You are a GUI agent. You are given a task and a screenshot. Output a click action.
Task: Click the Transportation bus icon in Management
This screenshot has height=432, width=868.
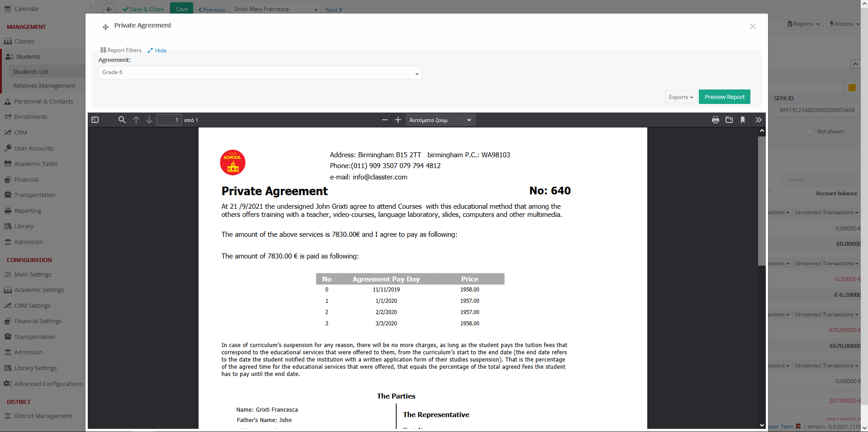[x=8, y=195]
